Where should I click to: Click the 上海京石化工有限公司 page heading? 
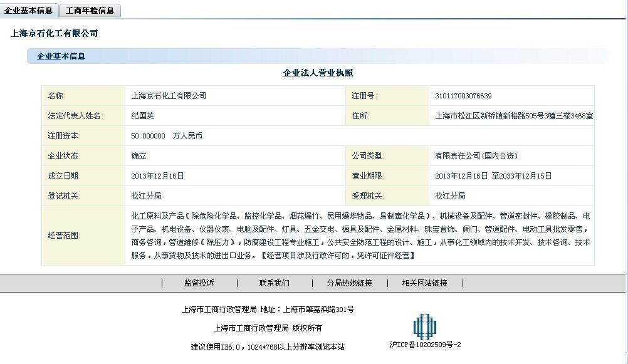(x=55, y=33)
